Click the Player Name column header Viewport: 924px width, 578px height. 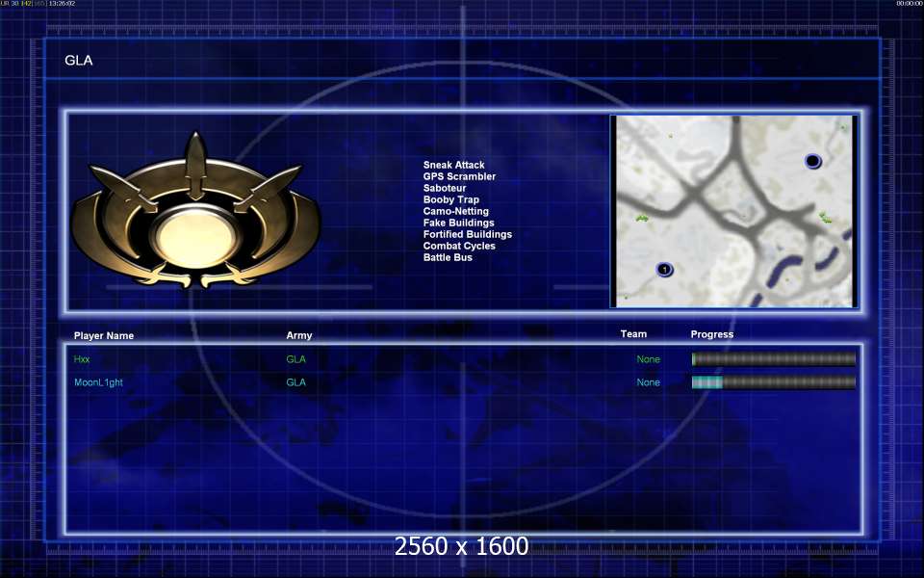(104, 335)
